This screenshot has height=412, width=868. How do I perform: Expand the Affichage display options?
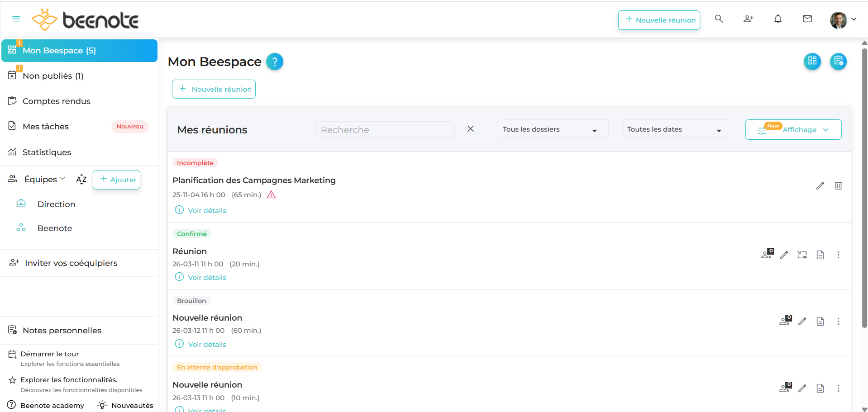click(x=793, y=130)
